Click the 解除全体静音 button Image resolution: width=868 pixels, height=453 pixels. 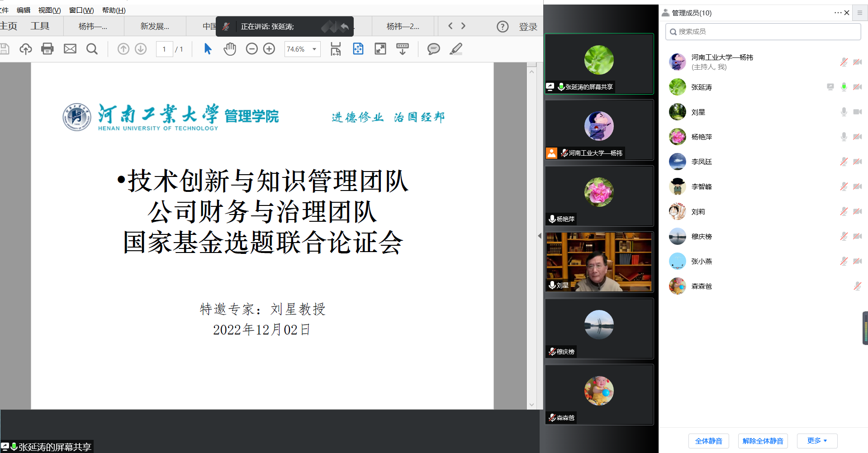[763, 441]
